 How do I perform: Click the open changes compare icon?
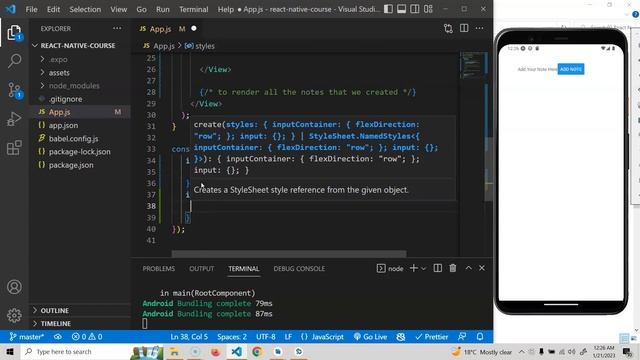click(x=448, y=29)
